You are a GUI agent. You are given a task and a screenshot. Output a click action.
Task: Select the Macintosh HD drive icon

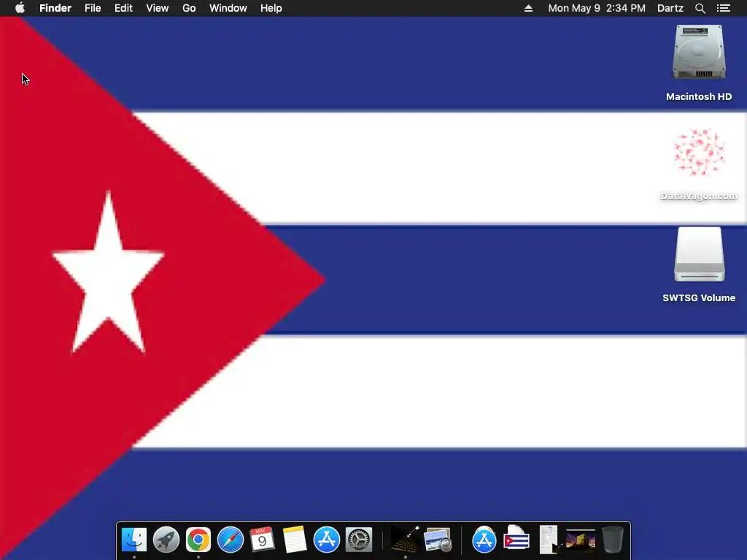pos(699,52)
